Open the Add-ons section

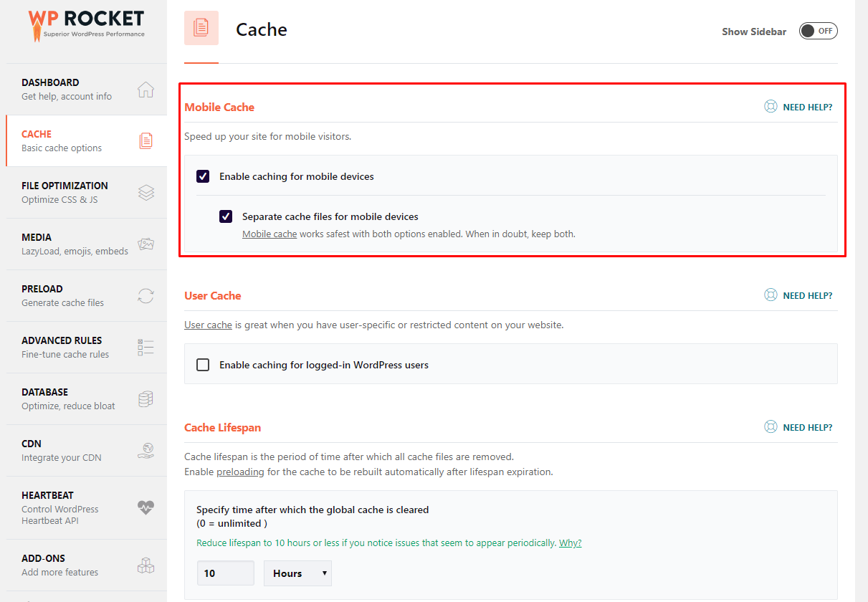click(86, 565)
